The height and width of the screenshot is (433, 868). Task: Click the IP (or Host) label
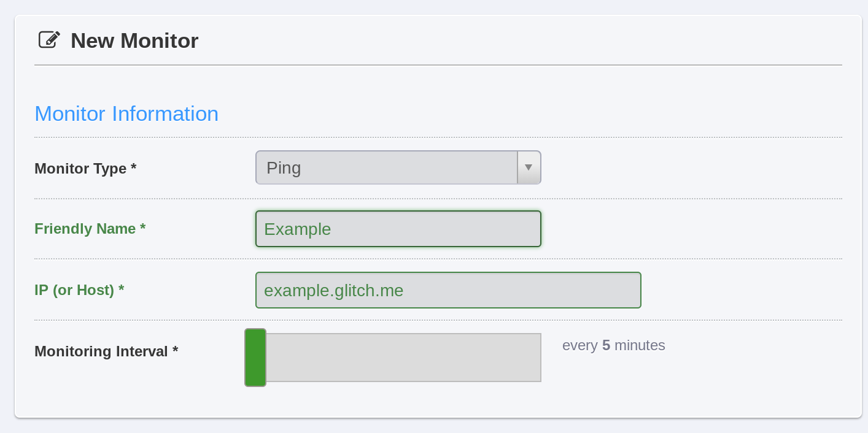pos(74,290)
